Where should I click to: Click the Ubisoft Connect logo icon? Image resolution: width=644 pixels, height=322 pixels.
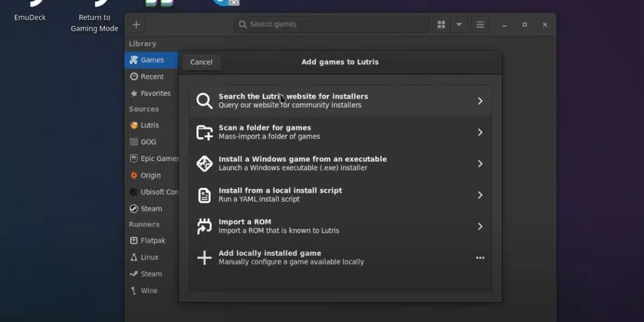coord(134,192)
